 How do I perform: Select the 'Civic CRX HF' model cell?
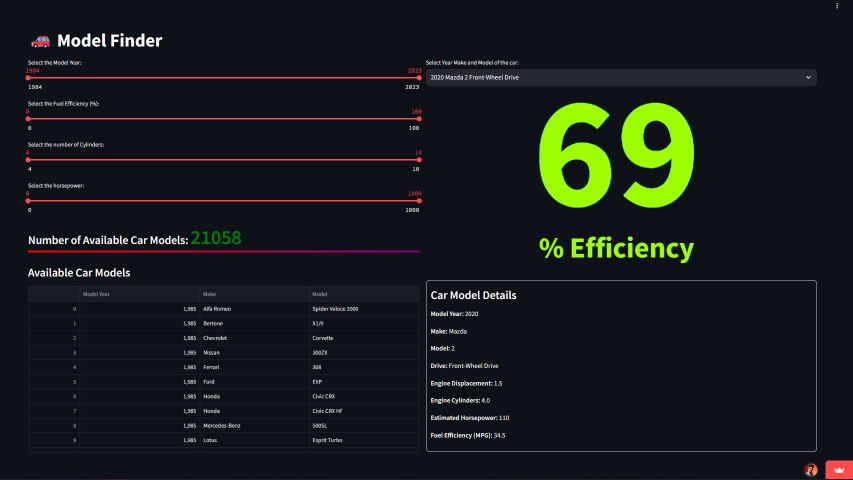coord(363,411)
